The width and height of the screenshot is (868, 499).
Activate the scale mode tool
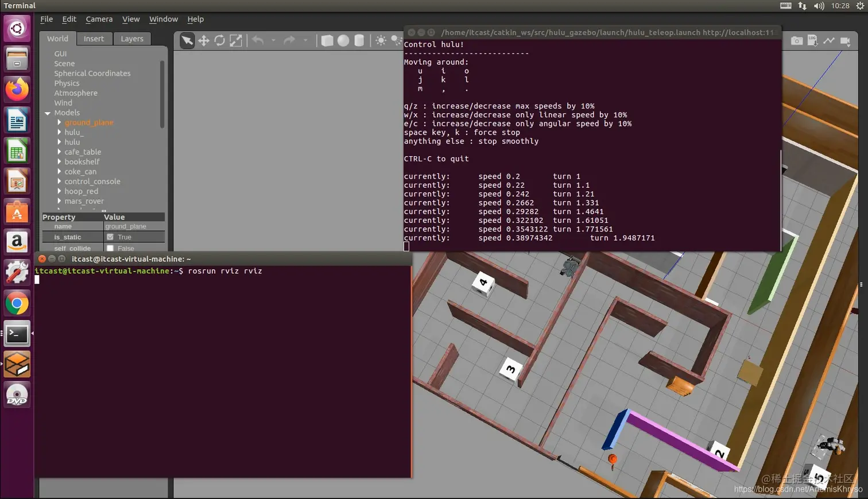pyautogui.click(x=236, y=41)
